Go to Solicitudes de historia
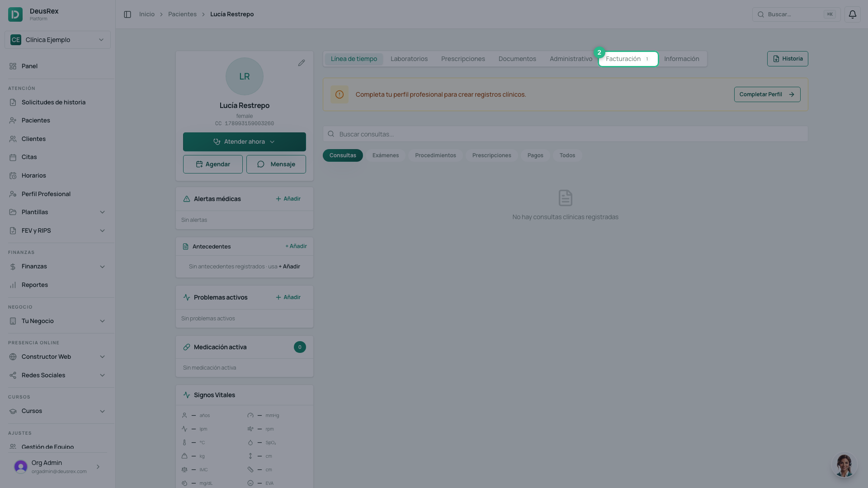The height and width of the screenshot is (488, 868). click(57, 103)
